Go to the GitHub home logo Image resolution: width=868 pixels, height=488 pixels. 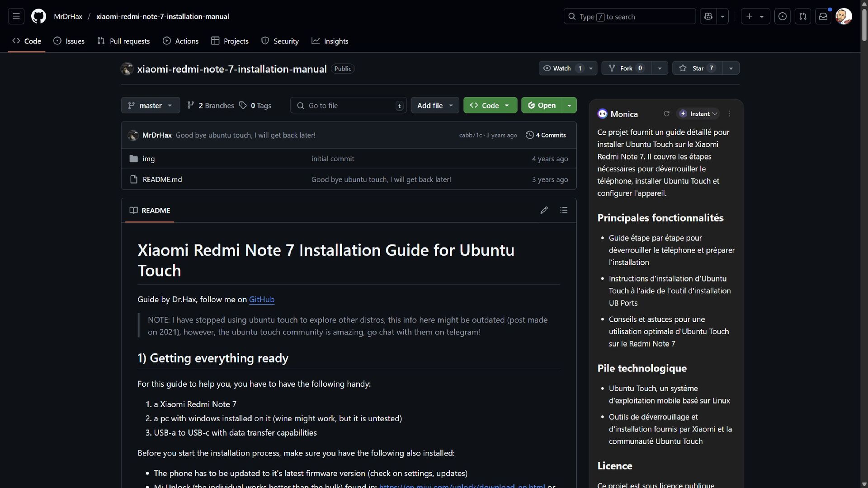tap(38, 17)
